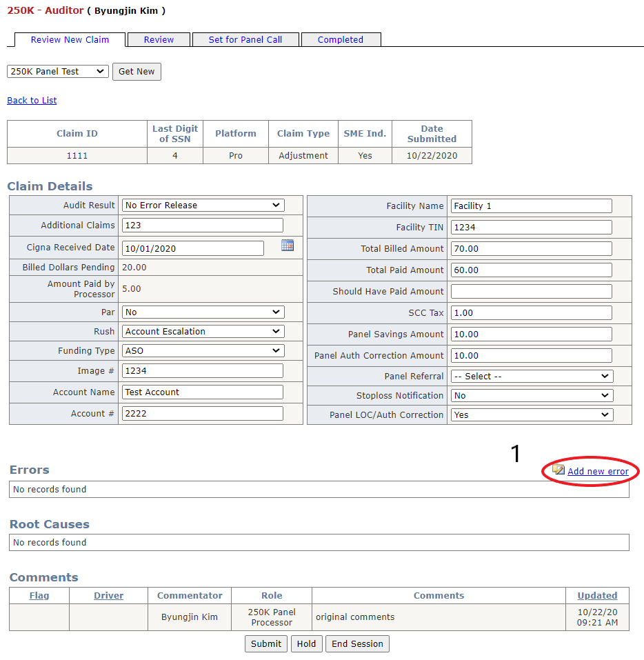Click the 'original comments' comment text
The width and height of the screenshot is (644, 660).
(355, 617)
